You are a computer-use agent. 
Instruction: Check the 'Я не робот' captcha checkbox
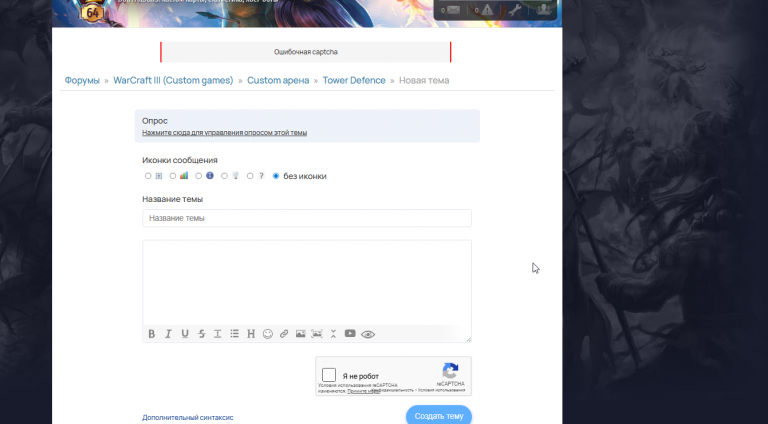tap(329, 375)
